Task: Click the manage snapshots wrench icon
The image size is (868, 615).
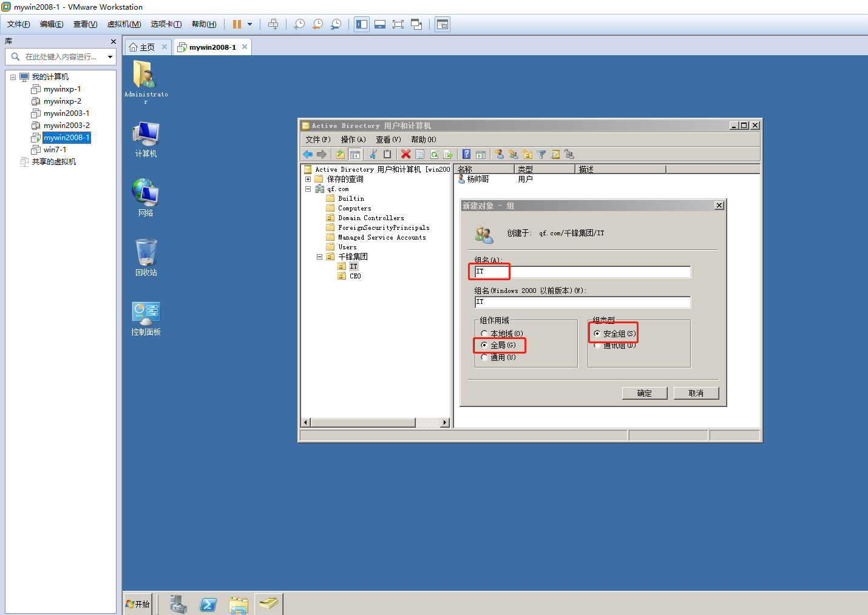Action: tap(336, 24)
